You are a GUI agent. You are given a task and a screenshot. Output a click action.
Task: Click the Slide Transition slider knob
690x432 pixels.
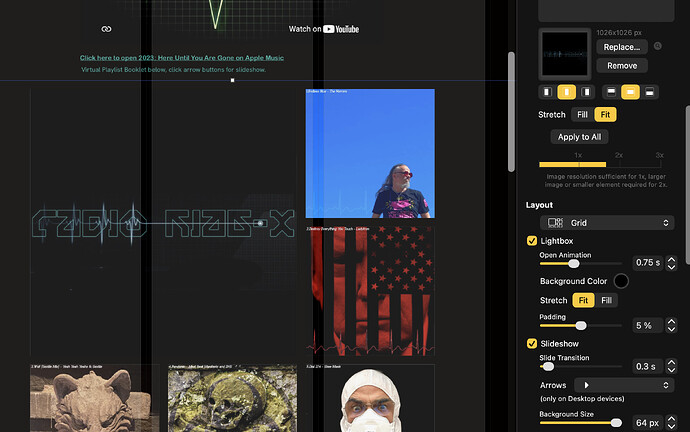coord(548,366)
